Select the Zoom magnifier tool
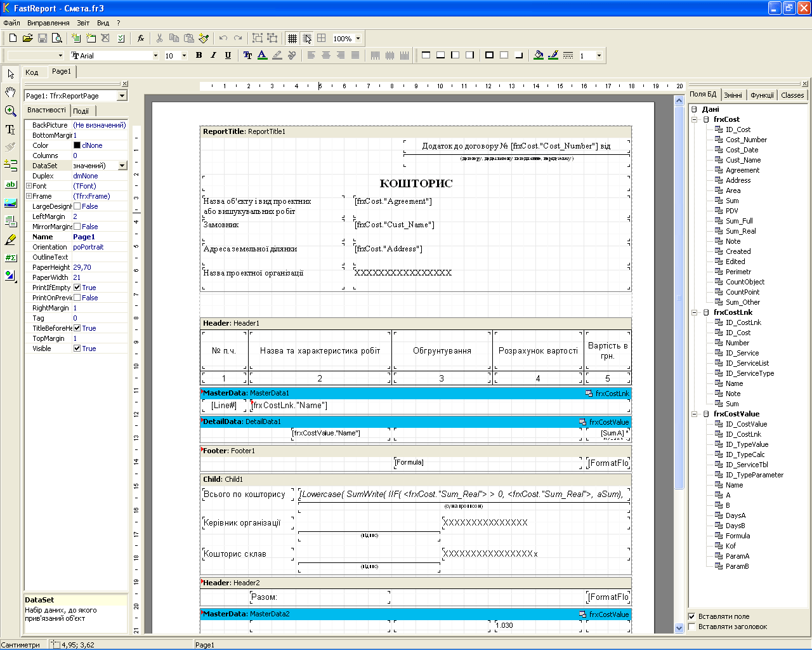 click(x=10, y=111)
